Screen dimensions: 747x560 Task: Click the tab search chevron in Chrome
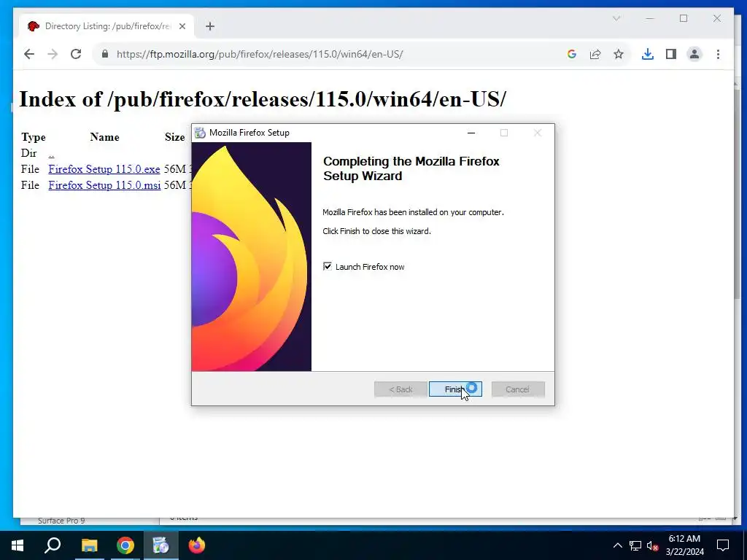pos(616,18)
